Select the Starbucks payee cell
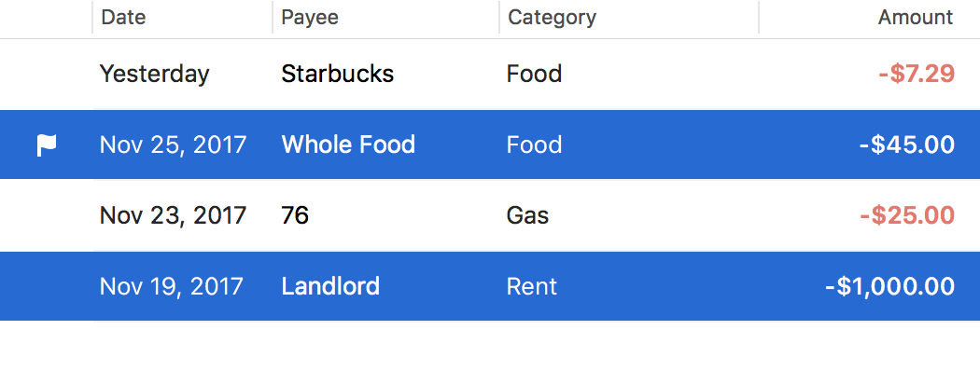980x371 pixels. (x=338, y=74)
